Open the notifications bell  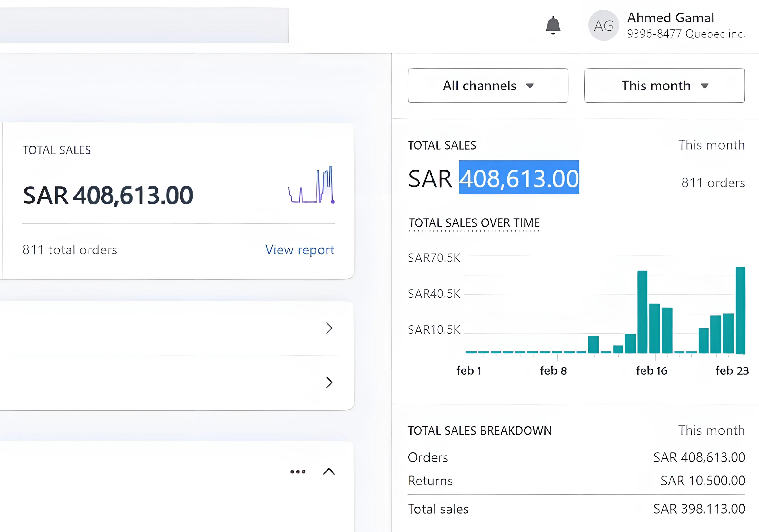553,25
